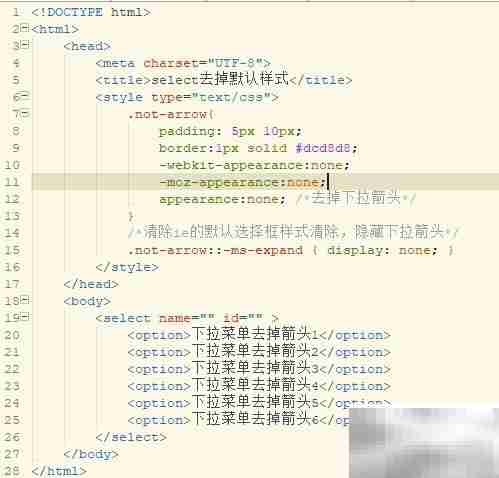Click line number 28 in the gutter
499x478 pixels.
tap(12, 471)
